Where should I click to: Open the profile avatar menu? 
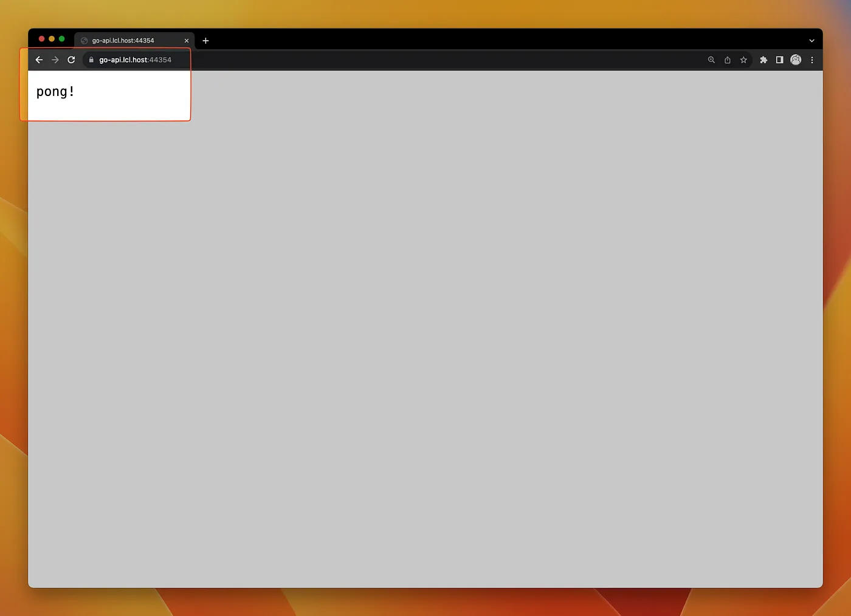796,60
